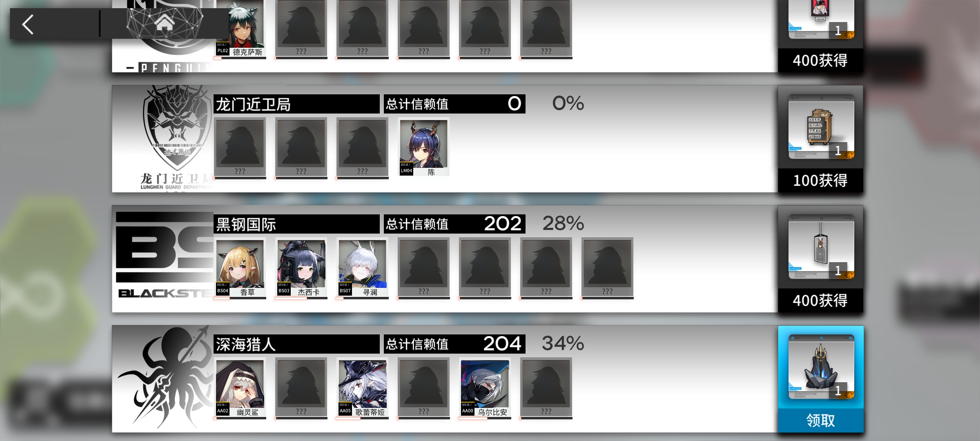
Task: Select the 深海猎人 trident rock reward icon
Action: click(821, 367)
